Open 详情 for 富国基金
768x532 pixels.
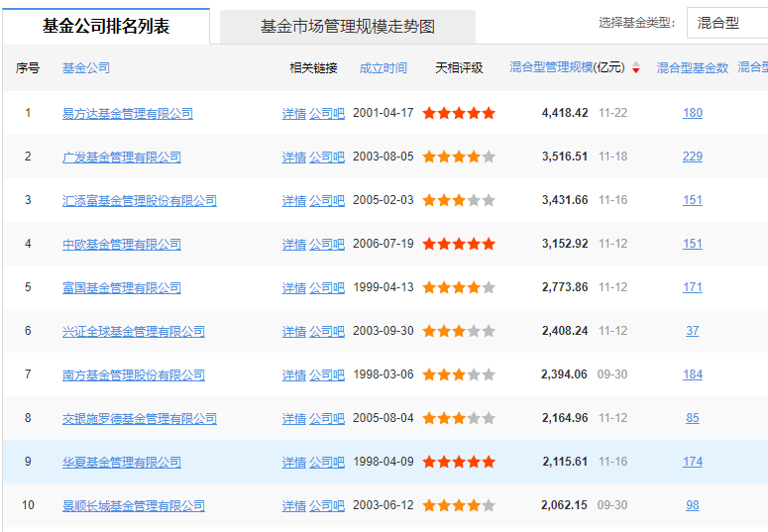[294, 287]
